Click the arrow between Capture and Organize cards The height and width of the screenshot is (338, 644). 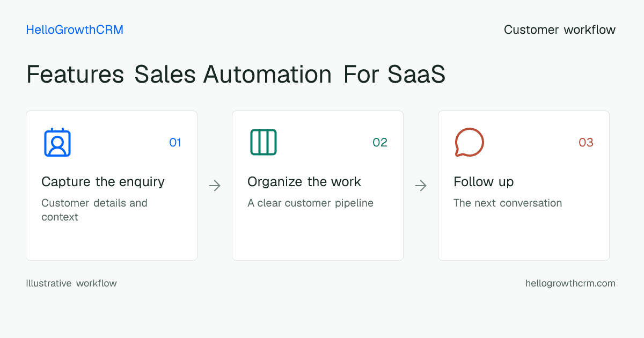[215, 186]
